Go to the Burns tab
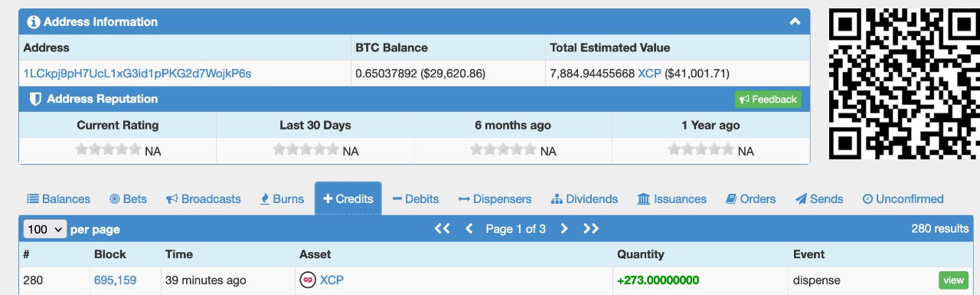Image resolution: width=980 pixels, height=295 pixels. click(282, 198)
